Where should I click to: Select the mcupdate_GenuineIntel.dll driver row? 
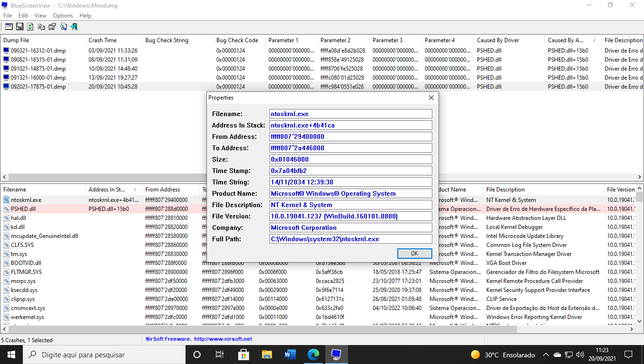coord(318,236)
